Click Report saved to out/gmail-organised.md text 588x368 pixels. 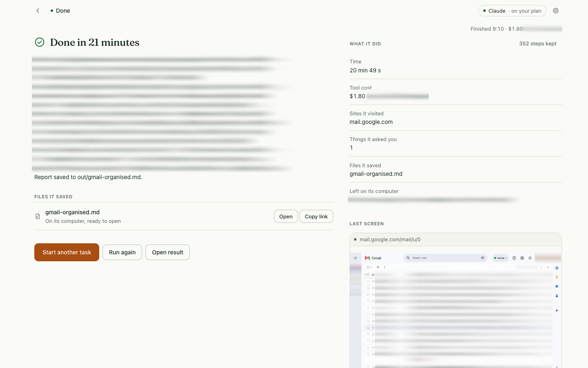point(88,177)
